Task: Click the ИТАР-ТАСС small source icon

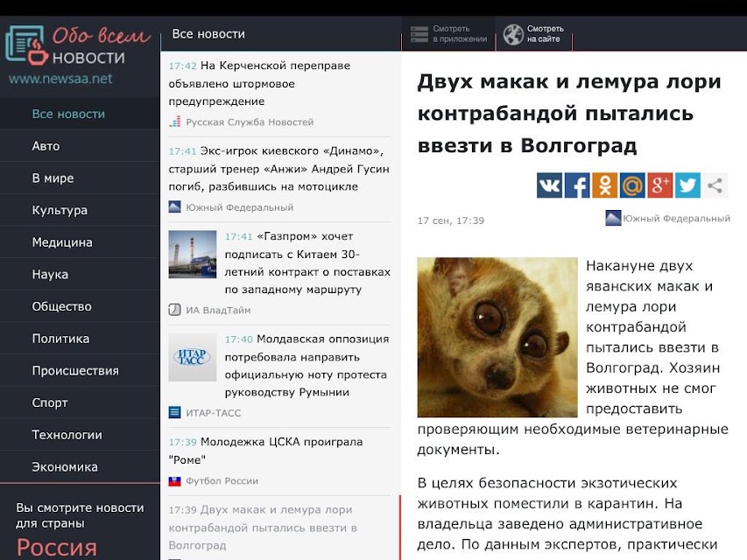Action: (175, 412)
